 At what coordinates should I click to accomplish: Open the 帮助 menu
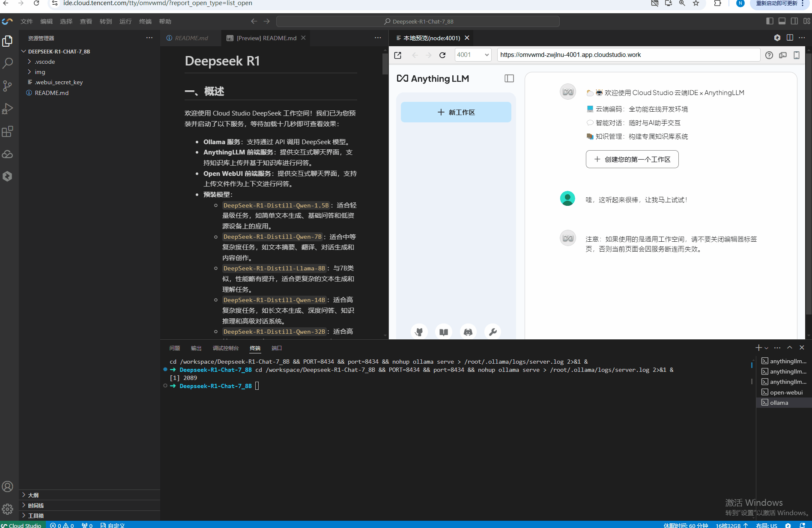pyautogui.click(x=165, y=21)
